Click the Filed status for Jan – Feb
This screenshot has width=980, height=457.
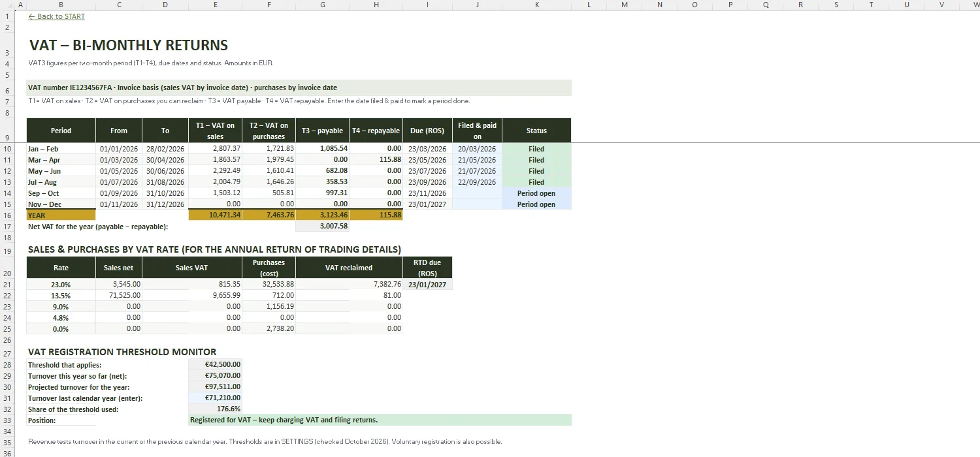tap(536, 149)
